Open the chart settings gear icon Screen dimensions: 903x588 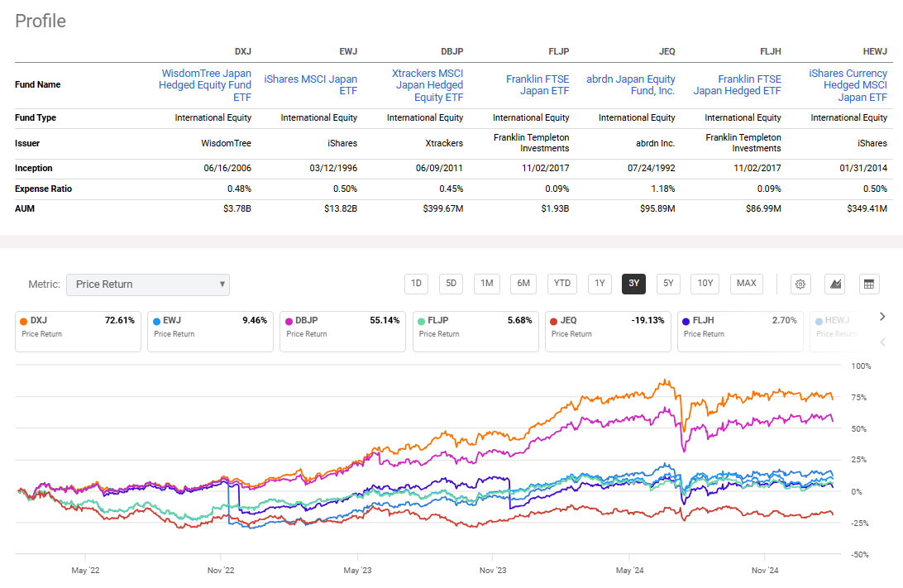[x=800, y=283]
